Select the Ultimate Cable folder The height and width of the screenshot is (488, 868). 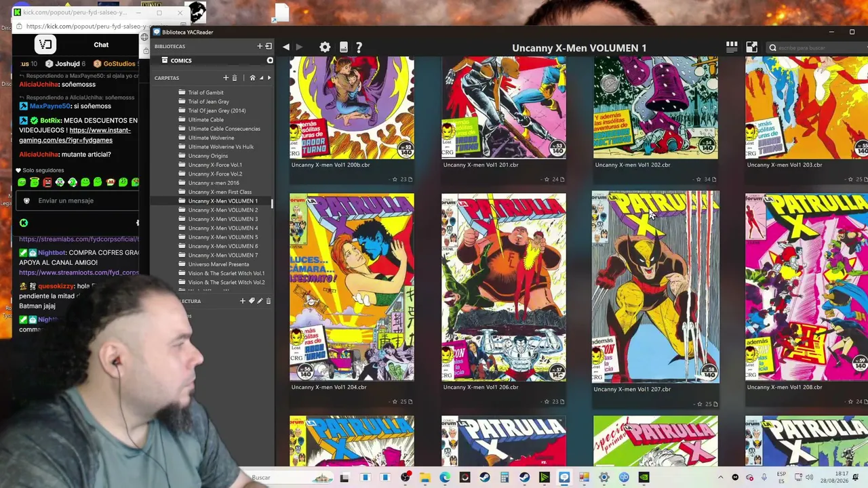point(205,119)
